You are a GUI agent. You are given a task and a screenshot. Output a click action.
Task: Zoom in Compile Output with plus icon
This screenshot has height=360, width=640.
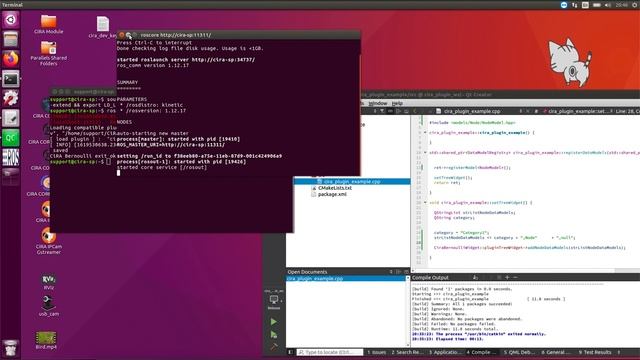[507, 277]
